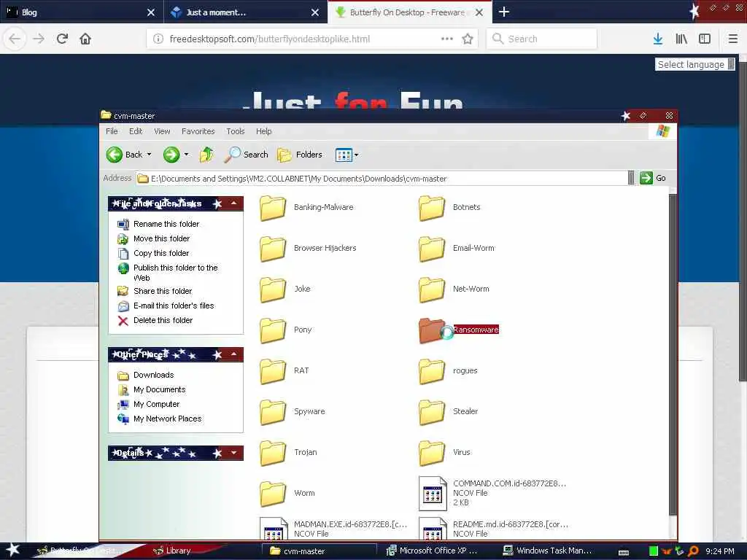This screenshot has width=747, height=560.
Task: Open Explorer View menu
Action: pos(162,131)
